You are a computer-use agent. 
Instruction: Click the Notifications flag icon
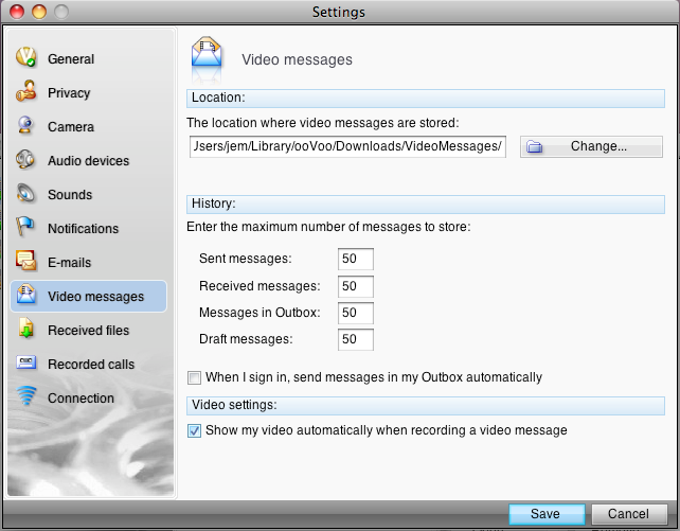[x=25, y=227]
